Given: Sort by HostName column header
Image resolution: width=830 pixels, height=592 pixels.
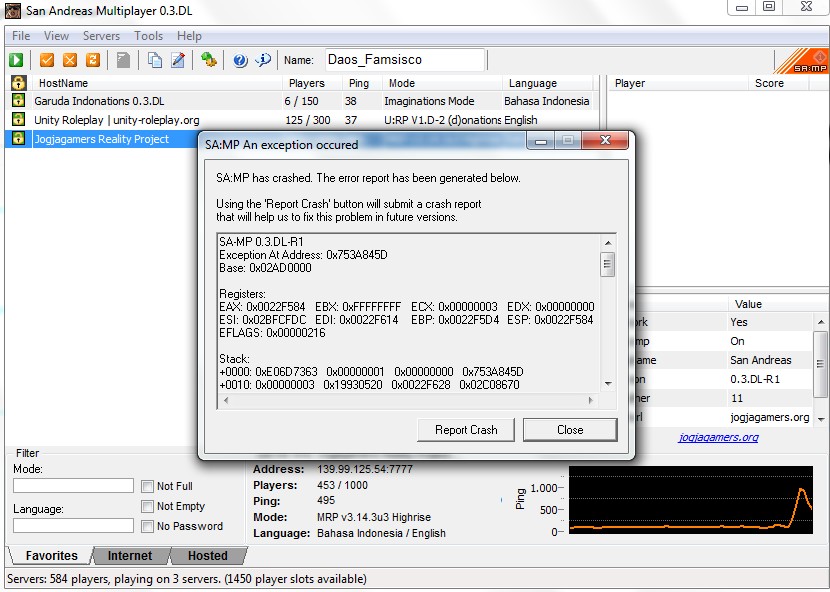Looking at the screenshot, I should pos(157,83).
